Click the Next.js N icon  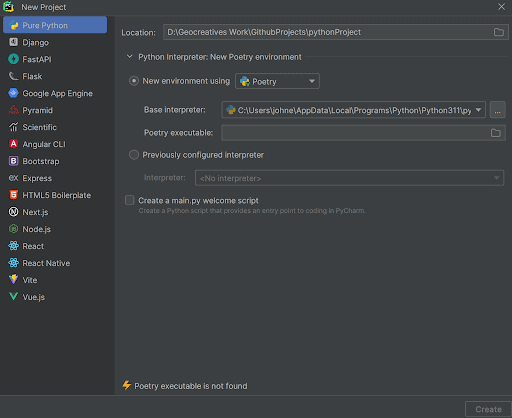pyautogui.click(x=14, y=212)
